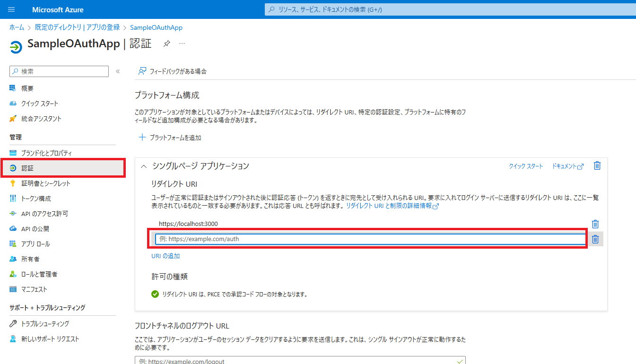Click the 許可の種類 heading
The width and height of the screenshot is (636, 364).
169,276
